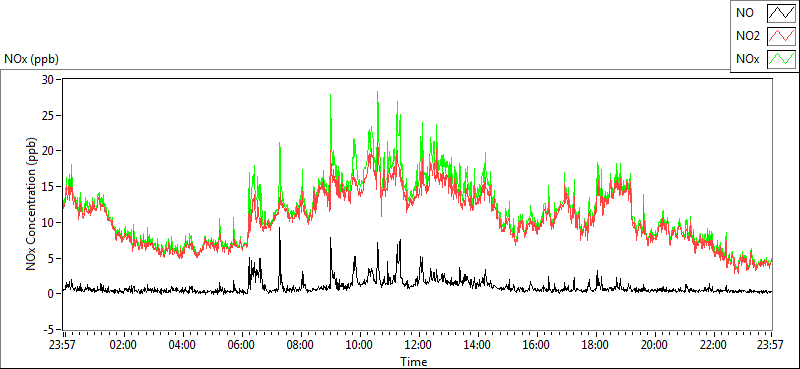The height and width of the screenshot is (369, 800).
Task: Click the Time x-axis label
Action: click(414, 362)
